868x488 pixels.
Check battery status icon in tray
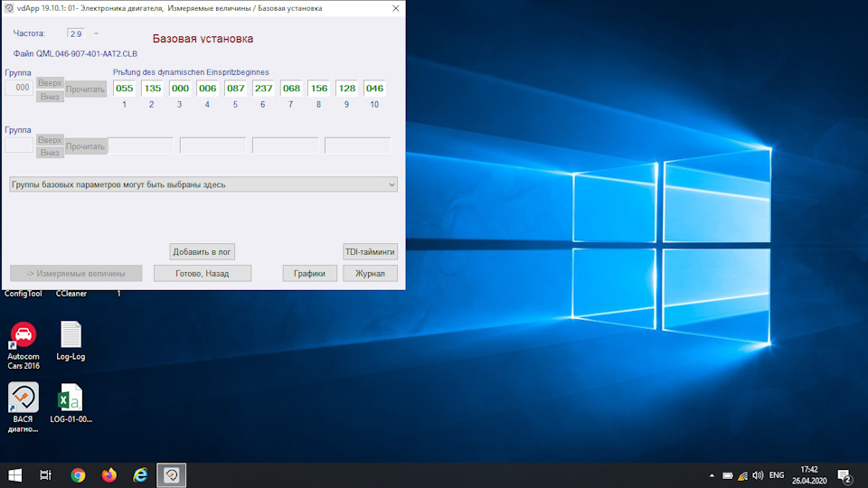coord(727,475)
